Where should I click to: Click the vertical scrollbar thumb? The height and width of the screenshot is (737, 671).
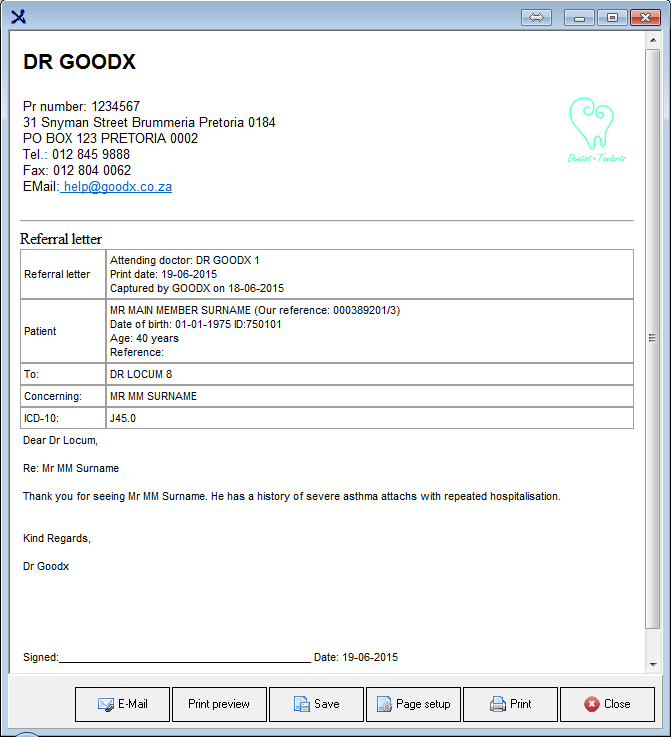click(x=653, y=338)
